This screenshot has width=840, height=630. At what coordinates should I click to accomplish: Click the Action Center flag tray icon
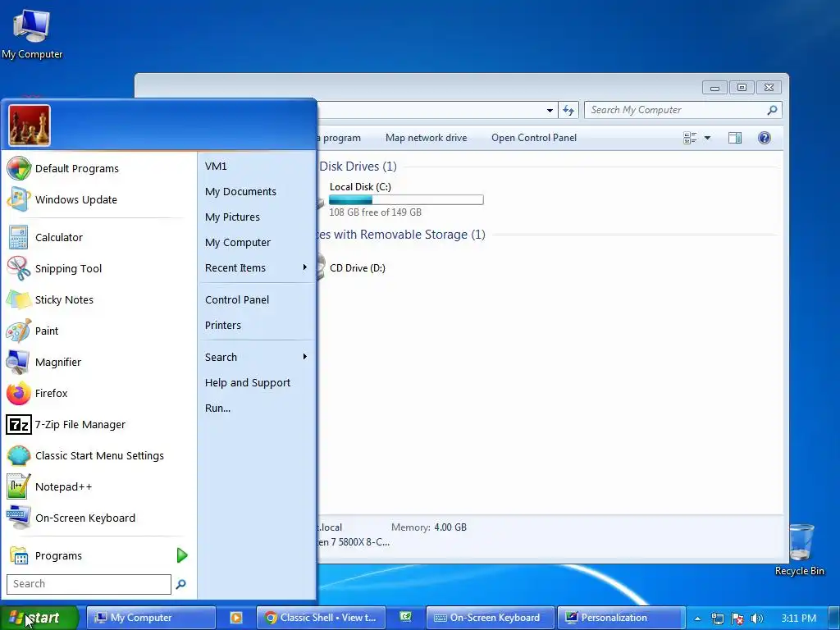pyautogui.click(x=737, y=619)
